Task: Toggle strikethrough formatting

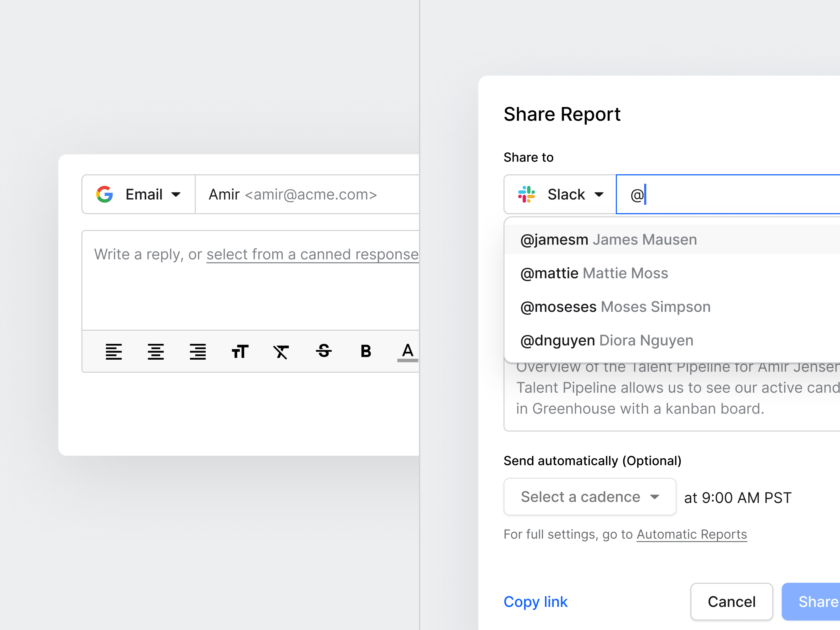Action: click(324, 351)
